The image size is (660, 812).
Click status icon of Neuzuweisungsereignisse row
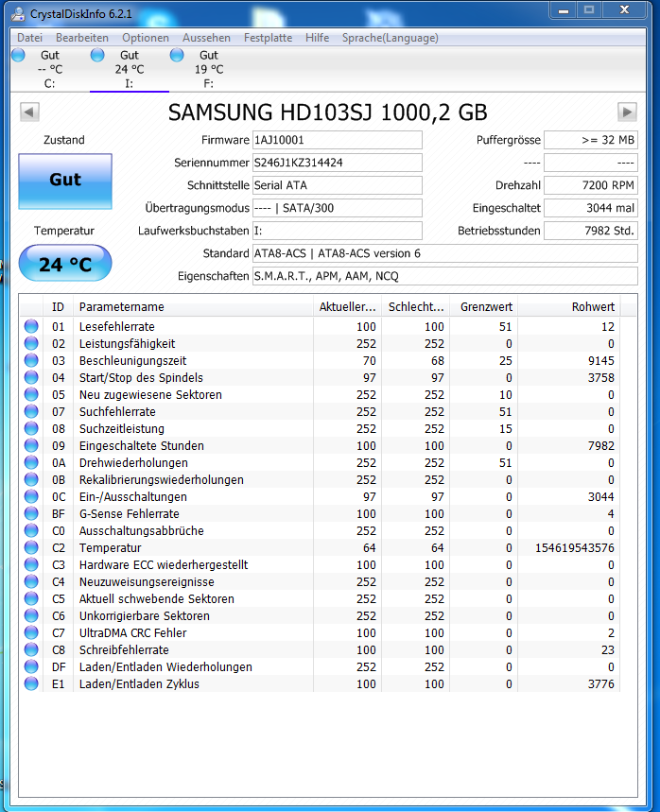[31, 581]
